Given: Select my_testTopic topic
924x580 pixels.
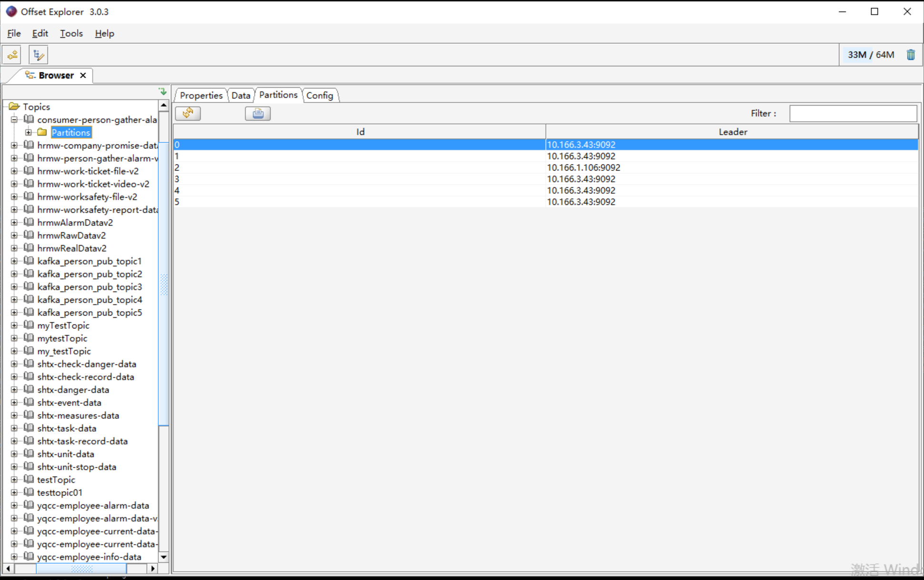Looking at the screenshot, I should click(64, 351).
